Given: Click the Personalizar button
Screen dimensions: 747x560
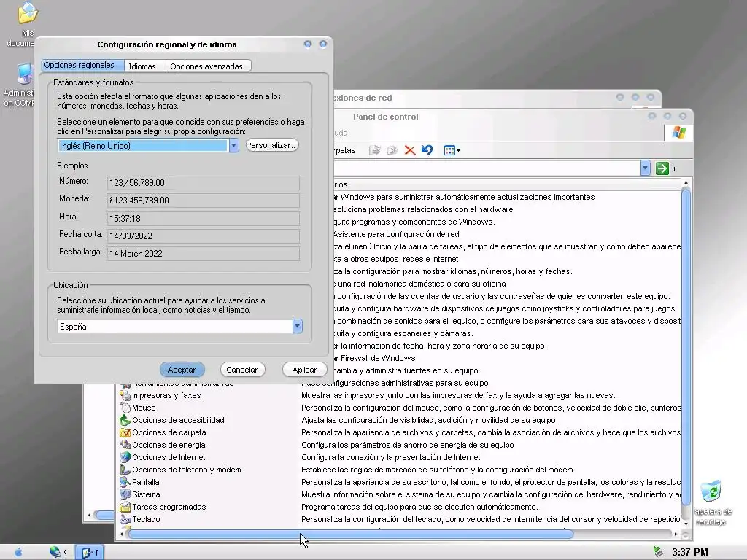Looking at the screenshot, I should click(272, 145).
